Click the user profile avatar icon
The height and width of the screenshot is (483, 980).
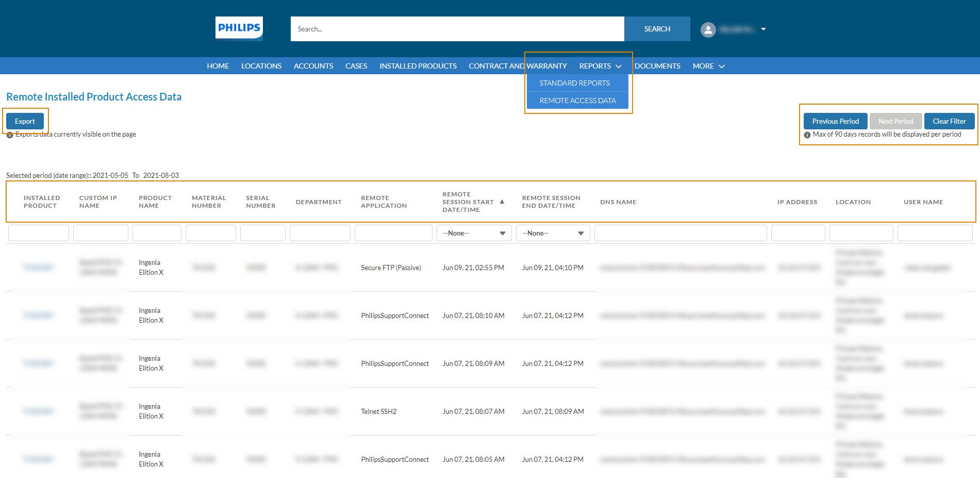tap(708, 29)
